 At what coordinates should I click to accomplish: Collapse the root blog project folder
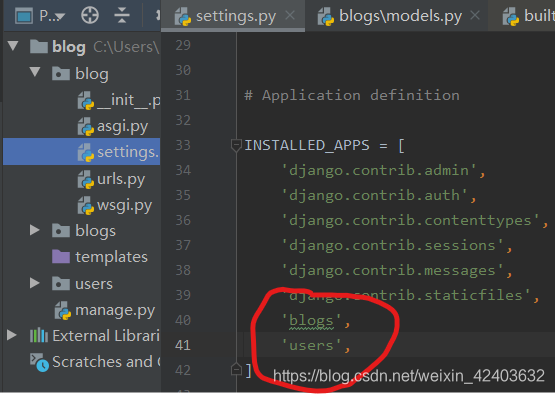[x=13, y=46]
